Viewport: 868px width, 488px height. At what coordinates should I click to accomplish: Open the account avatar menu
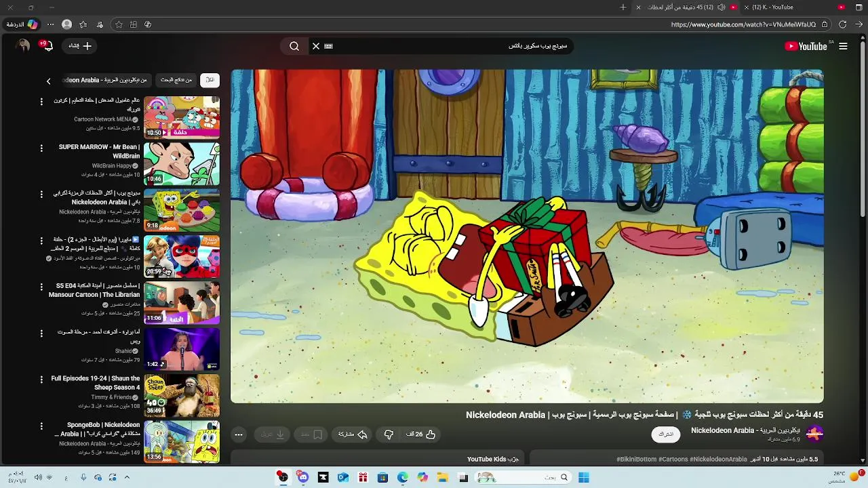pyautogui.click(x=24, y=46)
